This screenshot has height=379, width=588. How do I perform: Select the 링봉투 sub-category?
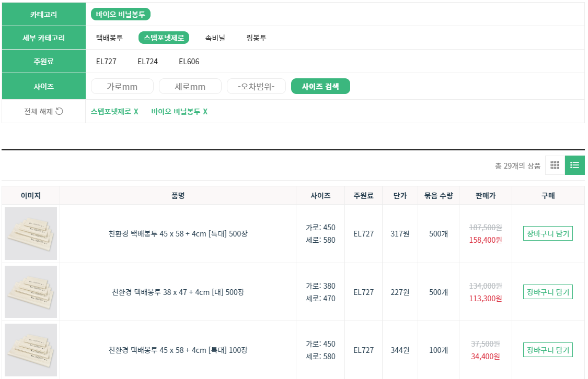pyautogui.click(x=256, y=38)
